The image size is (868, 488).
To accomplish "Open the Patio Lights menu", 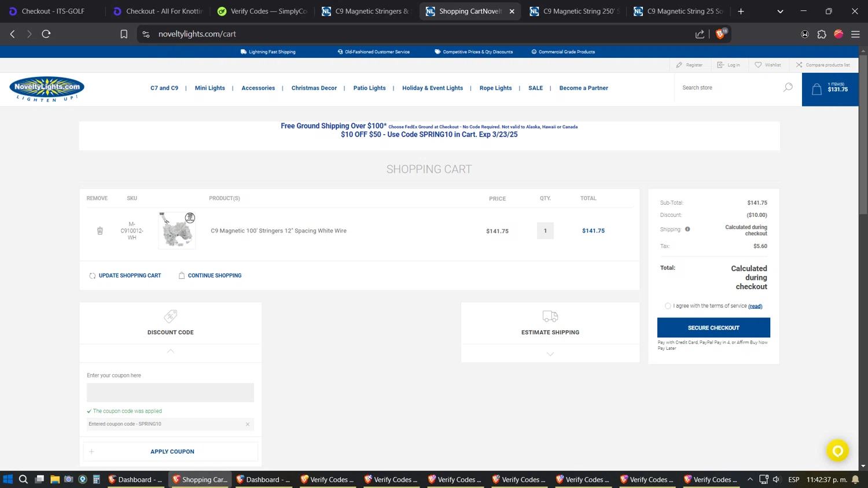I will pos(369,88).
